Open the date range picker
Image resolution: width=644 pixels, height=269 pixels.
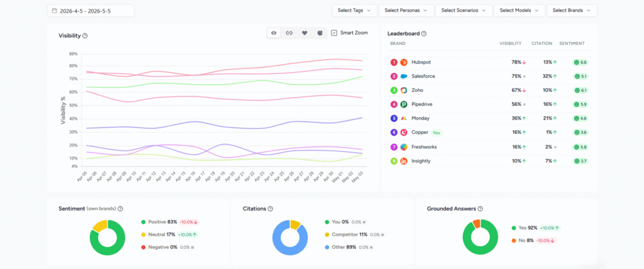tap(91, 11)
